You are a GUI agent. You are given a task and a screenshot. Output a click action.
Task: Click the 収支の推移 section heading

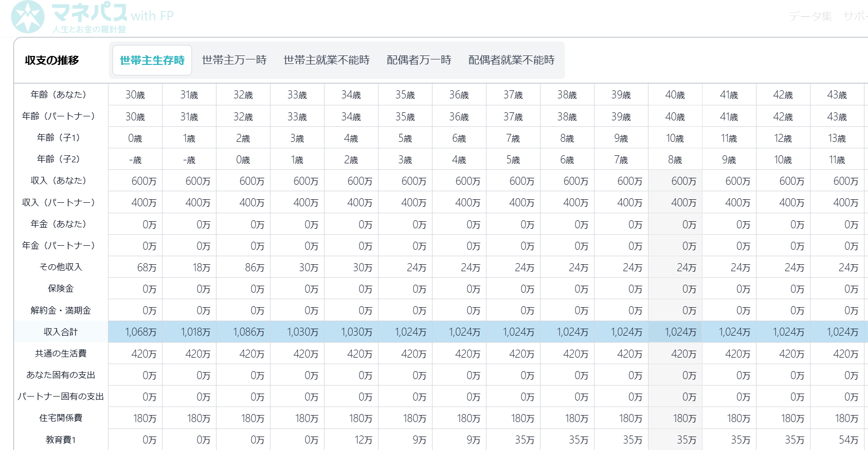point(52,60)
